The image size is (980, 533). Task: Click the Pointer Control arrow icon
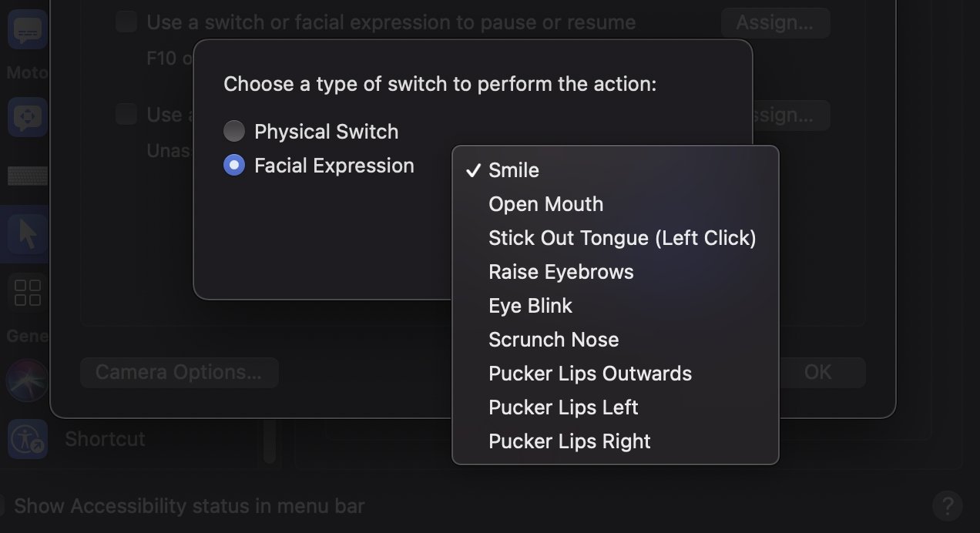pos(28,233)
